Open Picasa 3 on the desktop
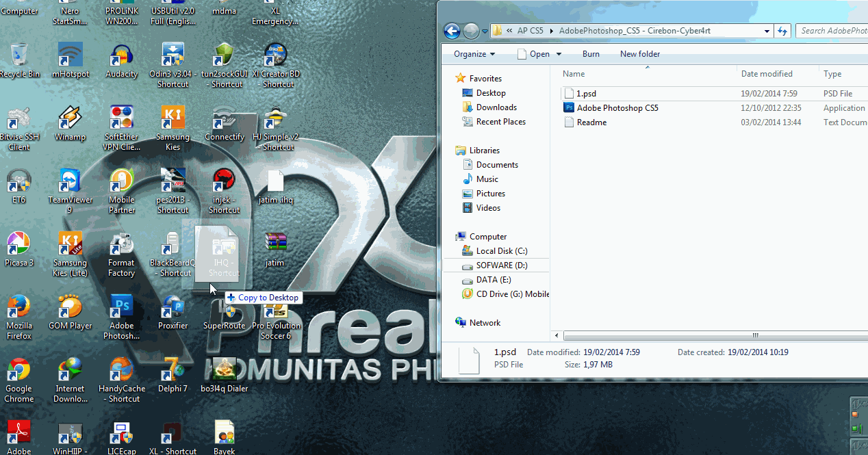The width and height of the screenshot is (868, 455). pos(19,250)
